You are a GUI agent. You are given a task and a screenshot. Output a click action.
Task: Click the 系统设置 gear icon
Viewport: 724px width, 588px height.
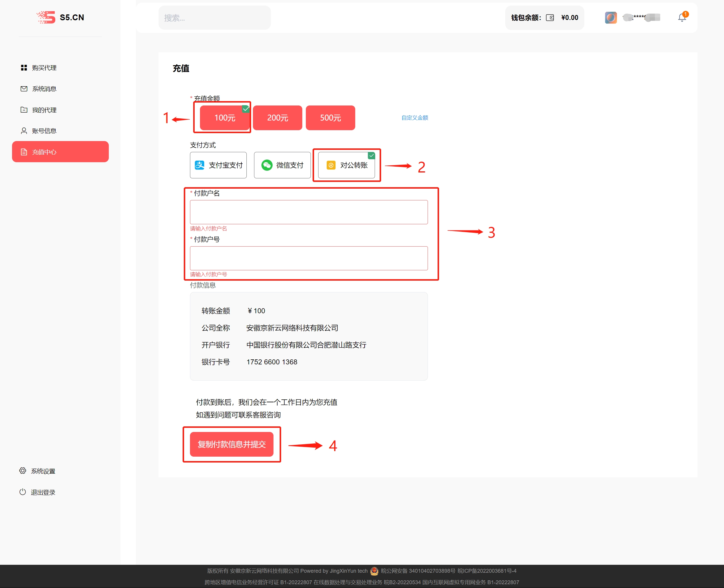pos(23,471)
